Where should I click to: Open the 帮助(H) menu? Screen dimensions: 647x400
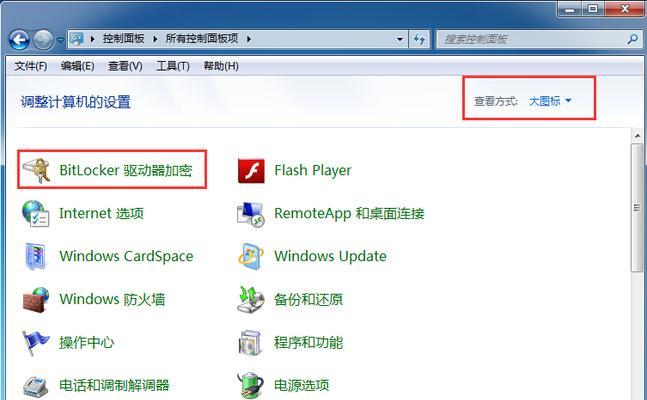click(x=221, y=66)
